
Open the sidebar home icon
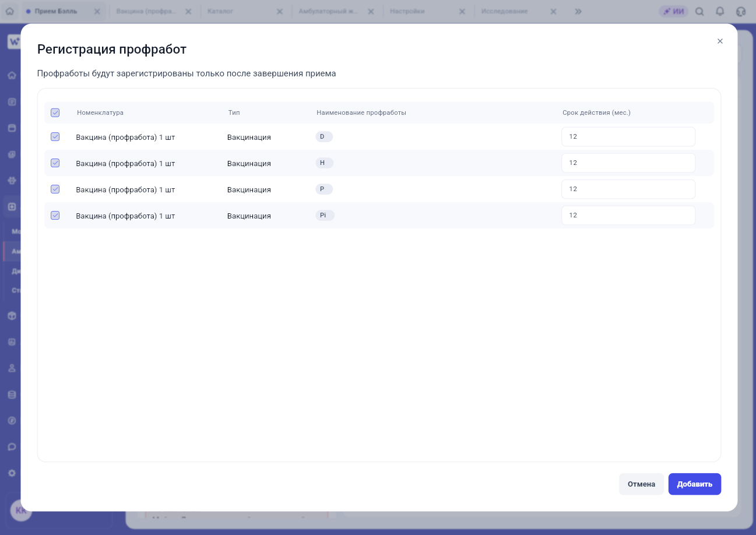[x=12, y=75]
